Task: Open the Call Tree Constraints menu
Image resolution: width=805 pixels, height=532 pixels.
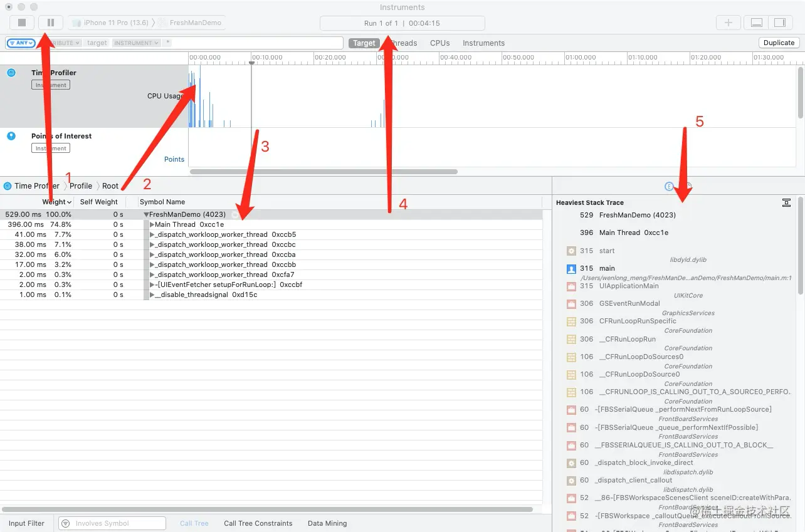Action: (258, 523)
